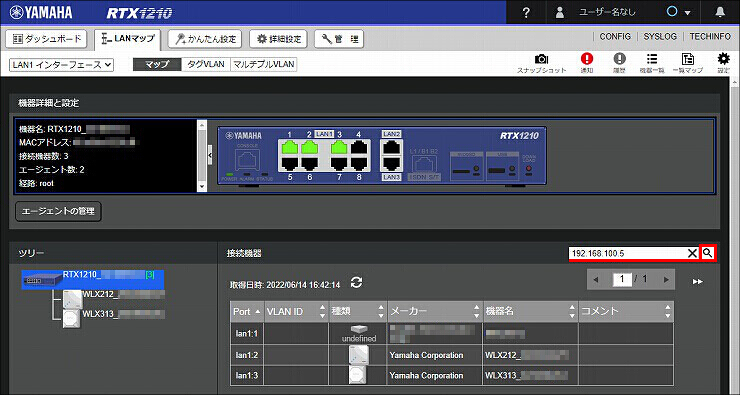The image size is (740, 395).
Task: Open the help question mark icon
Action: pos(526,13)
